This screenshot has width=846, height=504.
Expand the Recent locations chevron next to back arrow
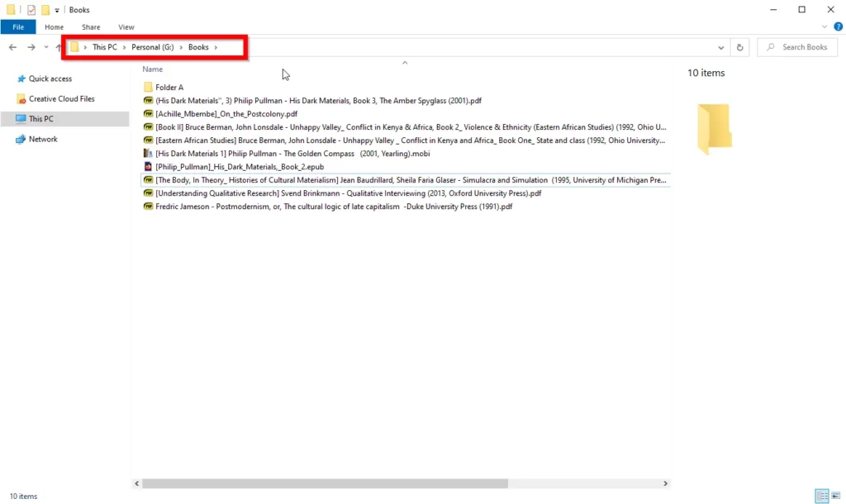(45, 47)
